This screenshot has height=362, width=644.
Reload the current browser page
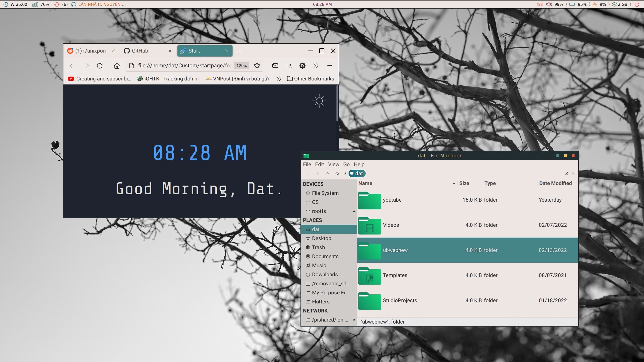pyautogui.click(x=100, y=66)
